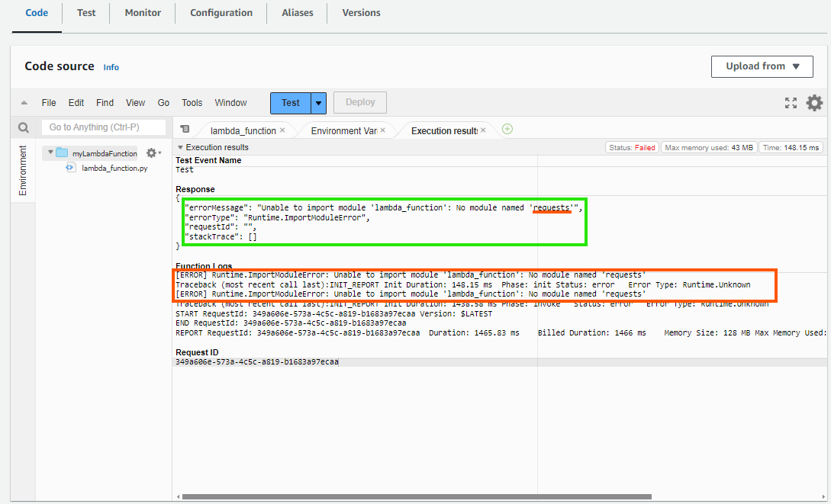Click the green plus to add new tab
This screenshot has width=831, height=504.
507,129
